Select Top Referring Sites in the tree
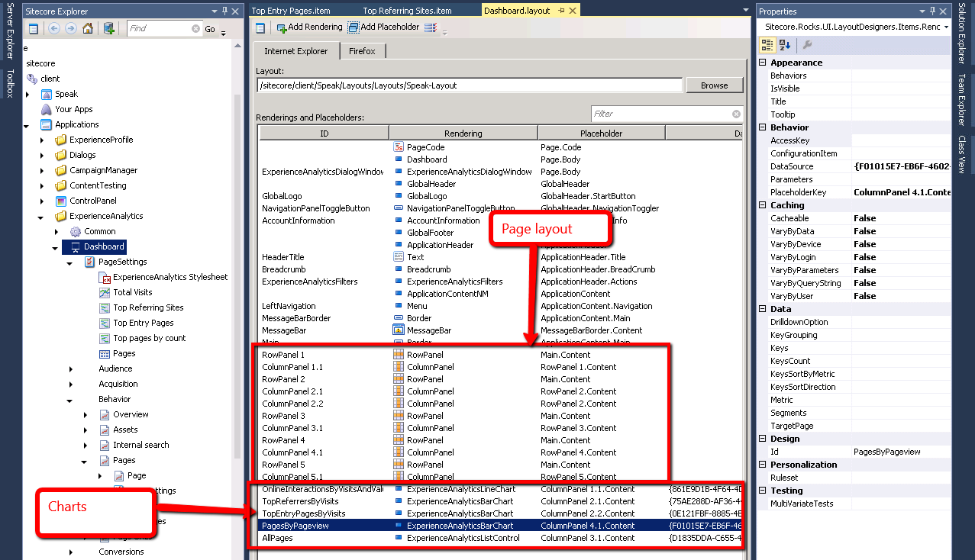This screenshot has width=975, height=560. pos(148,307)
